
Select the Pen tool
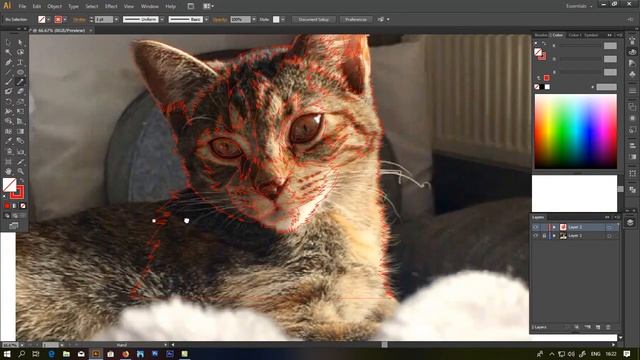8,62
